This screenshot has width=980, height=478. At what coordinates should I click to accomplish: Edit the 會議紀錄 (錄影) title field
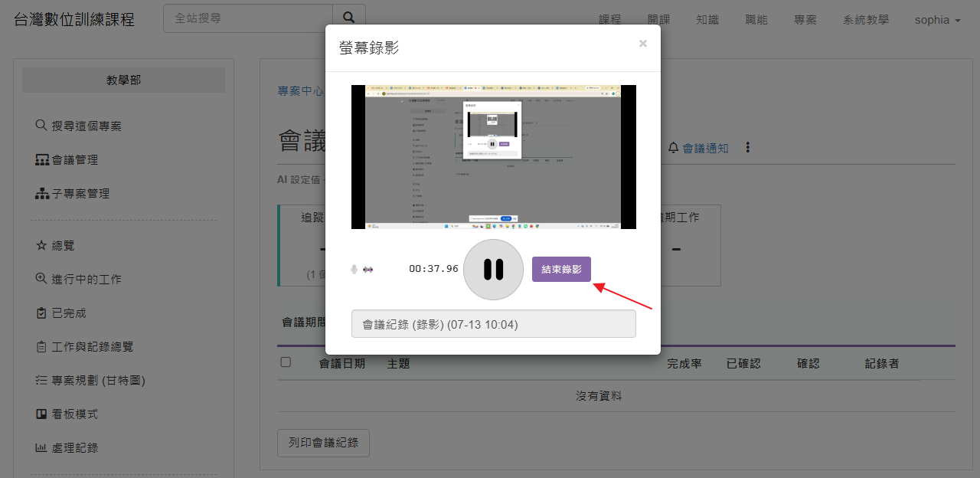click(494, 324)
